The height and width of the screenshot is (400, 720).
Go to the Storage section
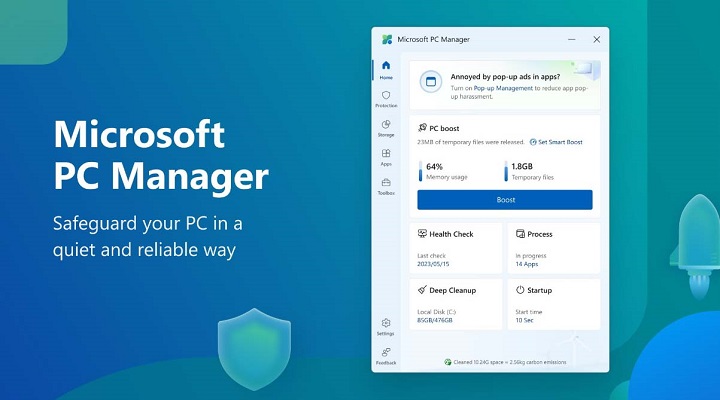(x=386, y=128)
